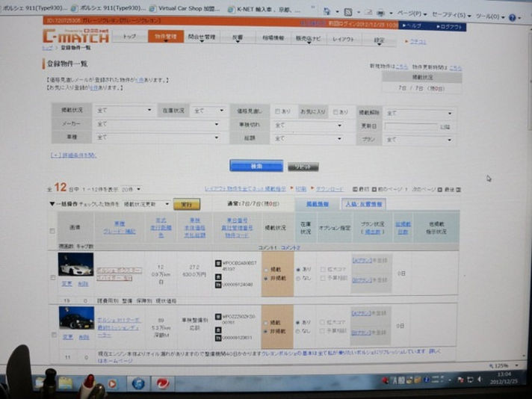Click the black Porsche 911 thumbnail

coord(77,318)
